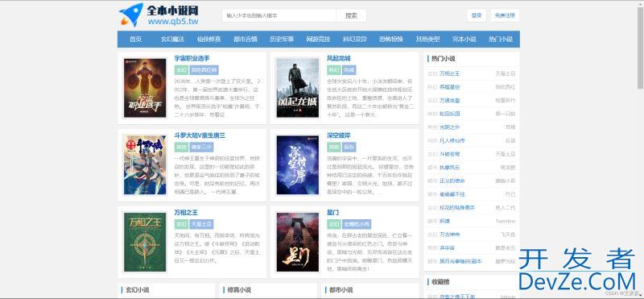
Task: Open the 星门 title link
Action: click(332, 213)
